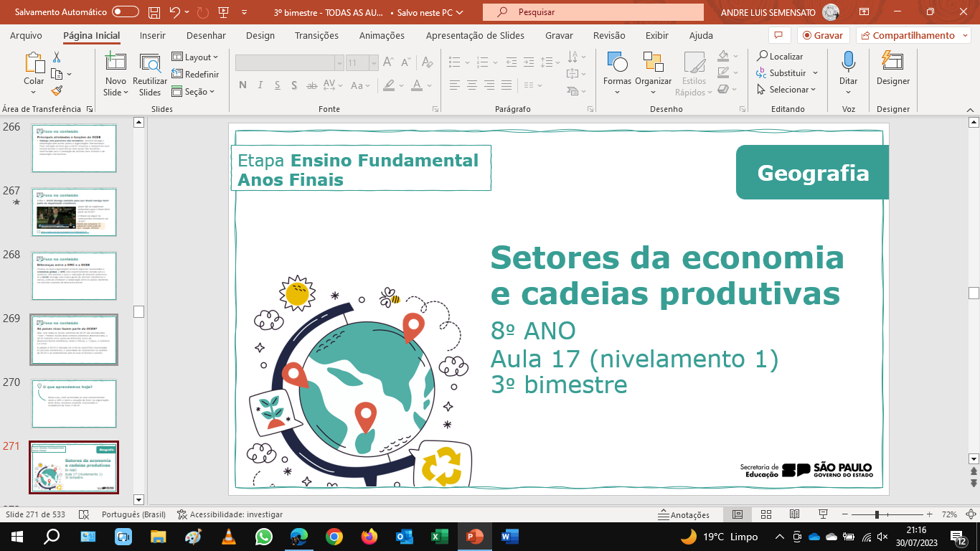Toggle text shadow S formatting
The height and width of the screenshot is (551, 980).
tap(294, 85)
